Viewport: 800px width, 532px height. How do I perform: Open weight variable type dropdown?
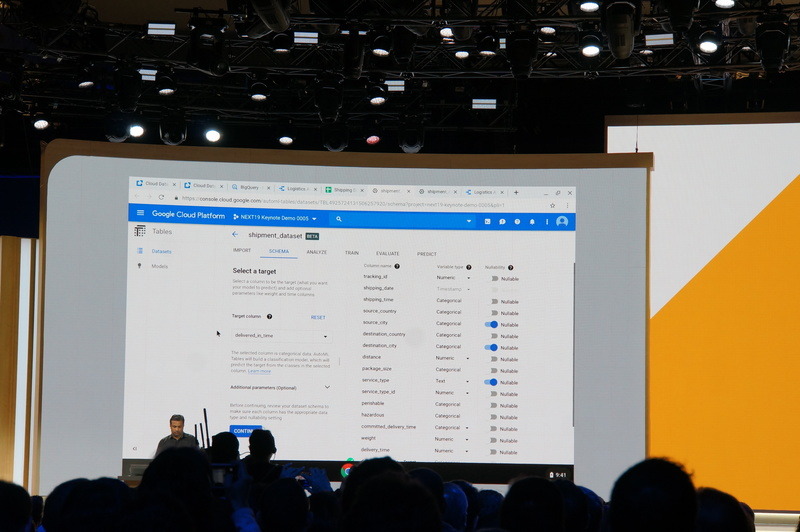point(451,439)
